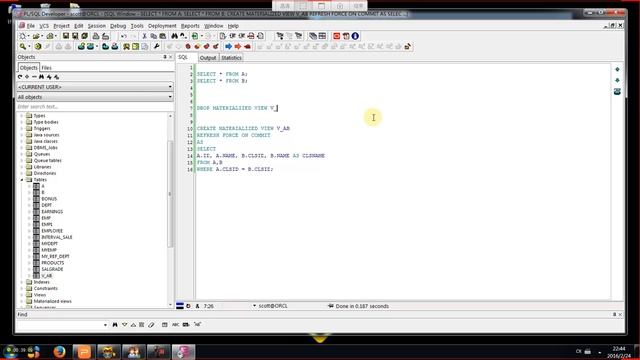Viewport: 640px width, 360px height.
Task: Click the Refresh icon in Objects panel
Action: pos(20,77)
